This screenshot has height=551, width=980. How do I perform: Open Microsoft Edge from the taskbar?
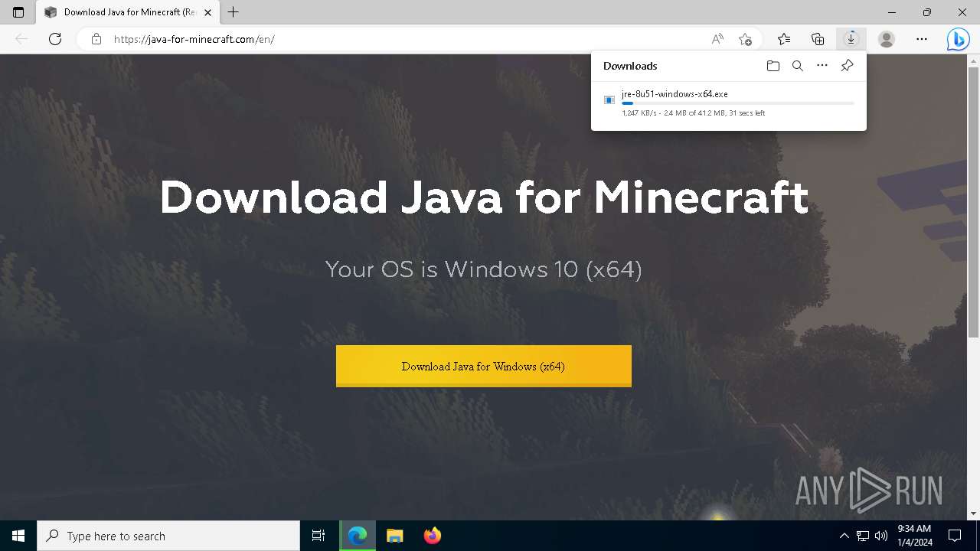(358, 536)
